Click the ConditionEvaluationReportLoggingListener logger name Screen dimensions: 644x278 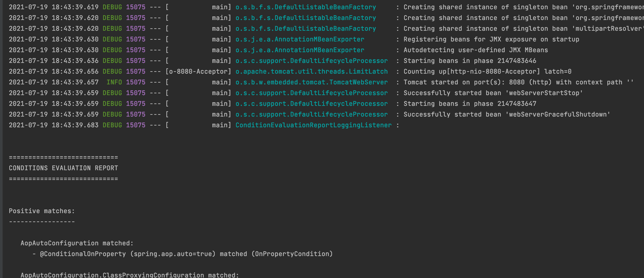pos(313,125)
